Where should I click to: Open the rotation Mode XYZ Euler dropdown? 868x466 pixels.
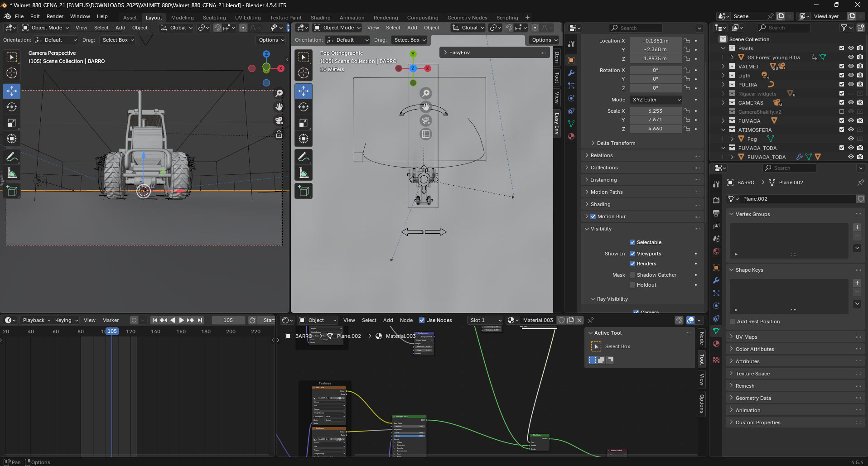tap(656, 100)
